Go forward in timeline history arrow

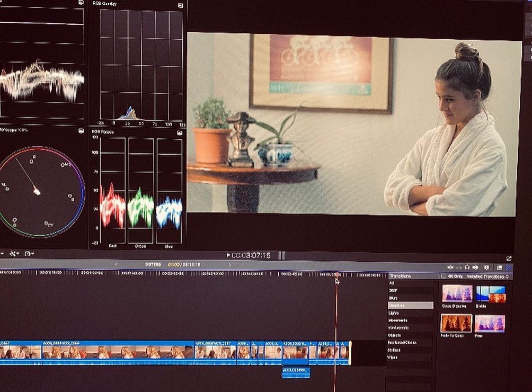point(229,264)
